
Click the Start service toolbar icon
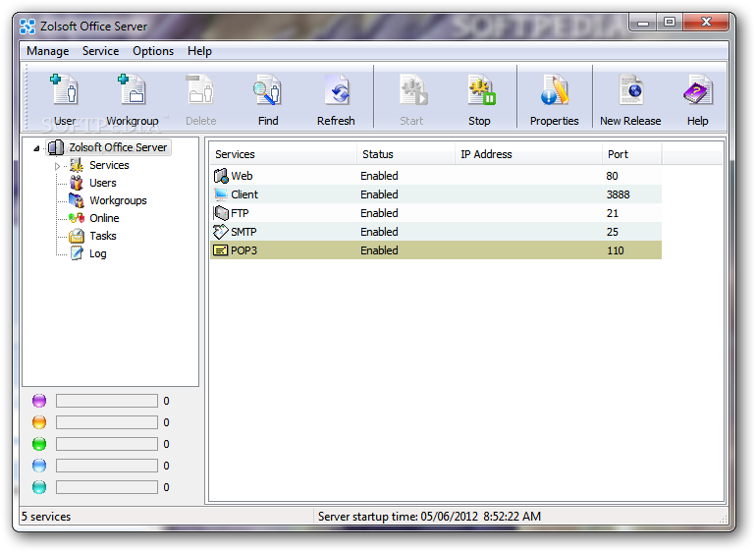click(412, 89)
